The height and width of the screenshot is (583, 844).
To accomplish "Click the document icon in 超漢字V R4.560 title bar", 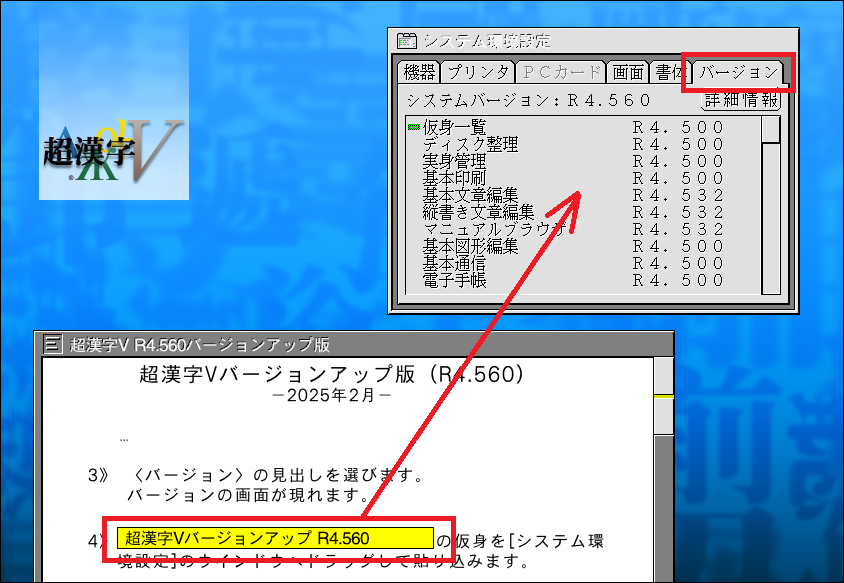I will pyautogui.click(x=54, y=345).
